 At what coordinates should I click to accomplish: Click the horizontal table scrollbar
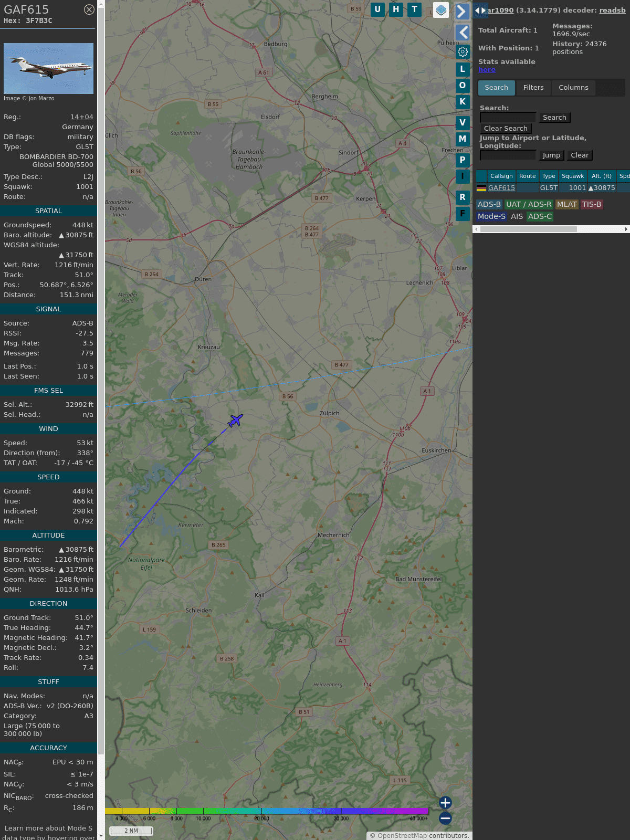(528, 229)
